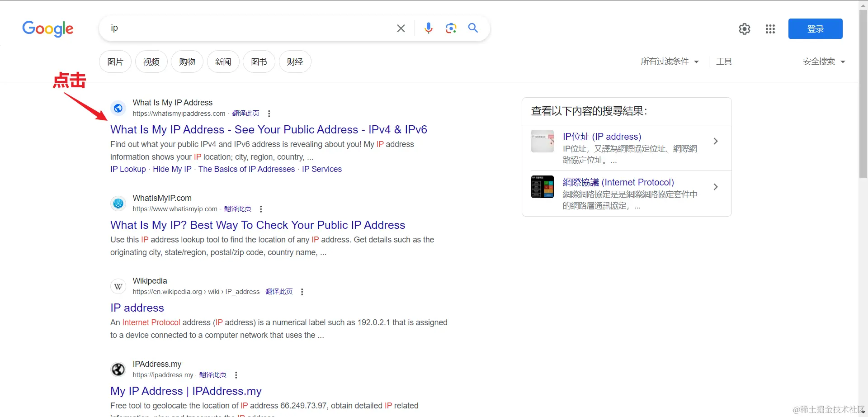Screen dimensions: 868x417
Task: Expand chevron for IP位址 entry
Action: click(716, 141)
